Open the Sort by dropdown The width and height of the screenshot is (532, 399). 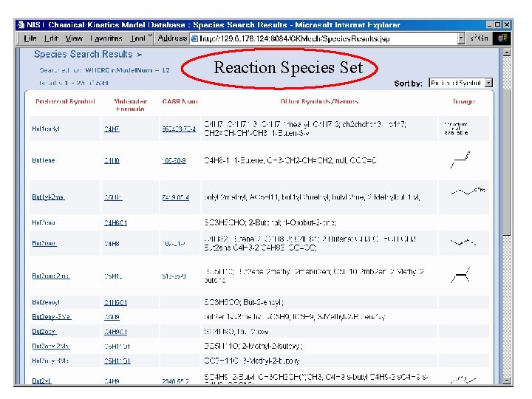[460, 83]
